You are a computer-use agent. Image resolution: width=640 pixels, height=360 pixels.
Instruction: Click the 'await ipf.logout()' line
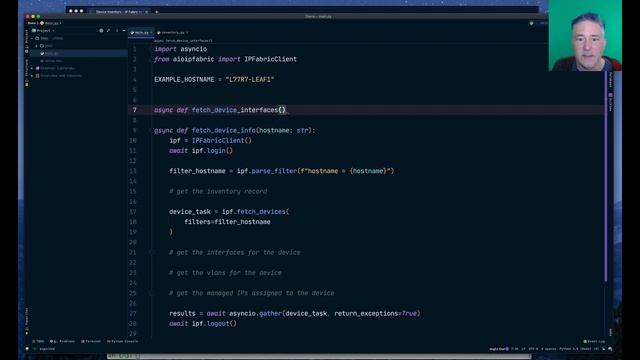203,324
